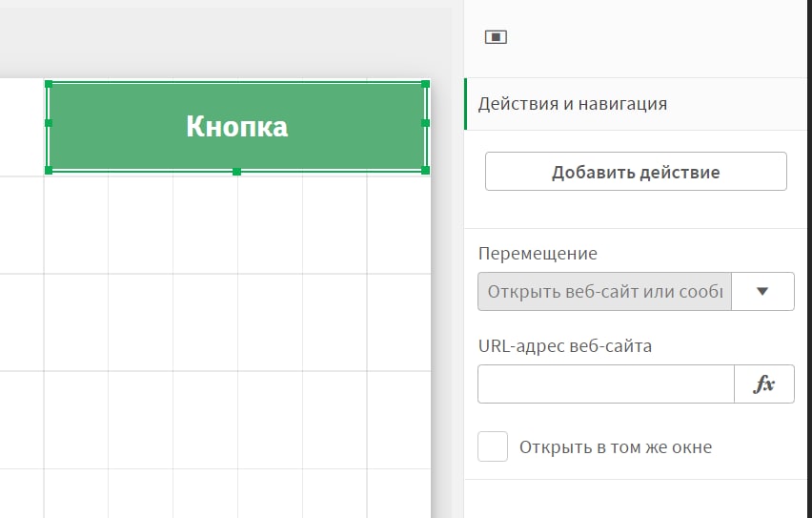Click the Открыть в том же окне label

coord(616,447)
